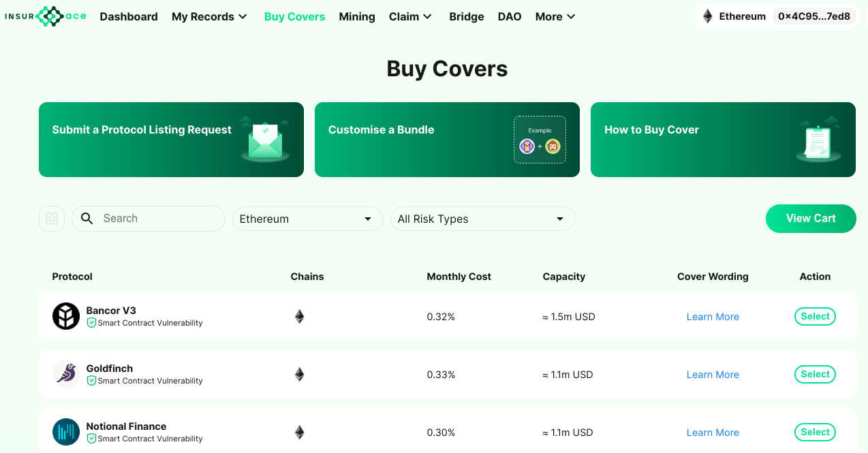Click the InsurAce logo
The height and width of the screenshot is (453, 868).
(x=46, y=16)
